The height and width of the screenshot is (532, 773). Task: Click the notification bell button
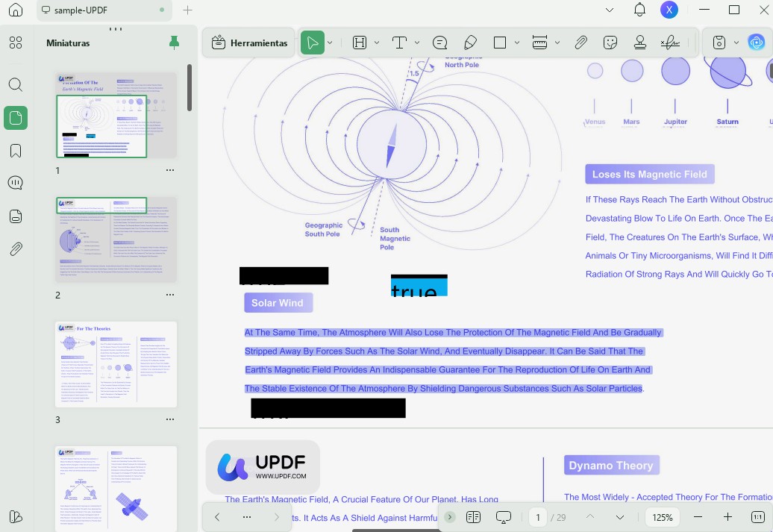pos(639,10)
